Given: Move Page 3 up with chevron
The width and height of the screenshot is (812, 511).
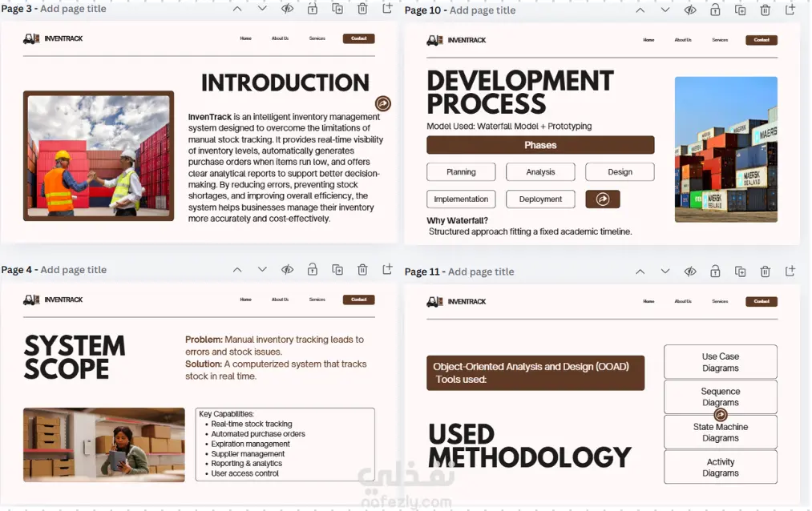Looking at the screenshot, I should pos(237,9).
